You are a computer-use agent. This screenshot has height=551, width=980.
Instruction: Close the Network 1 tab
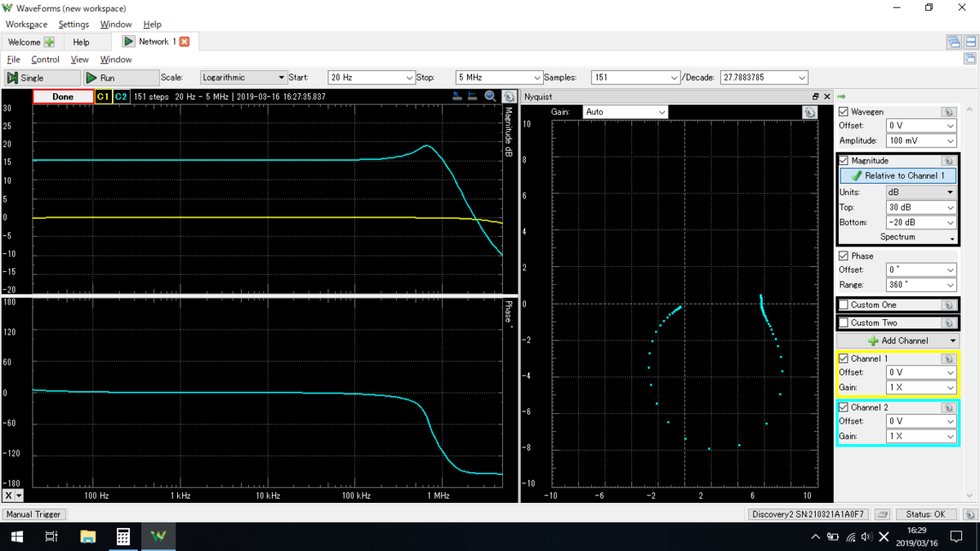tap(185, 42)
